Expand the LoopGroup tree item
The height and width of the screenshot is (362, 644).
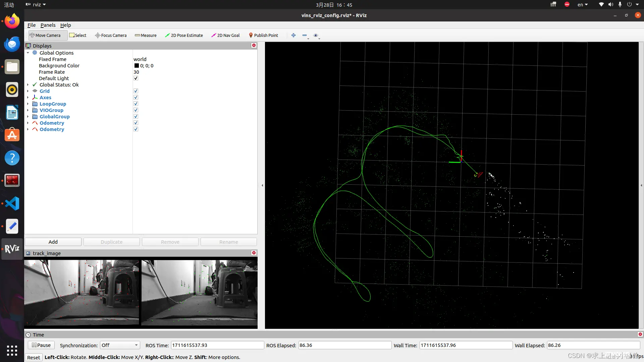click(28, 104)
